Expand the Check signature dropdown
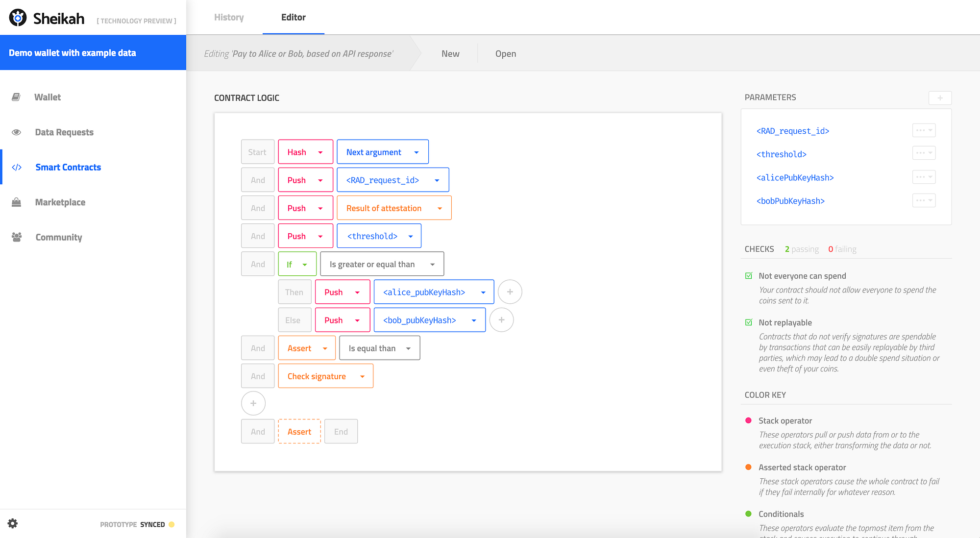 (x=362, y=376)
